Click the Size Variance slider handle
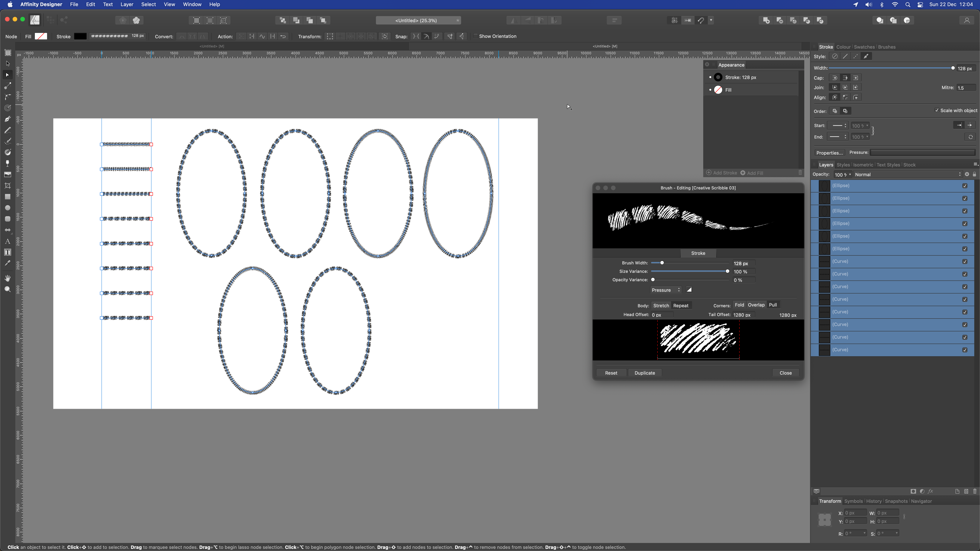This screenshot has height=551, width=980. tap(727, 271)
